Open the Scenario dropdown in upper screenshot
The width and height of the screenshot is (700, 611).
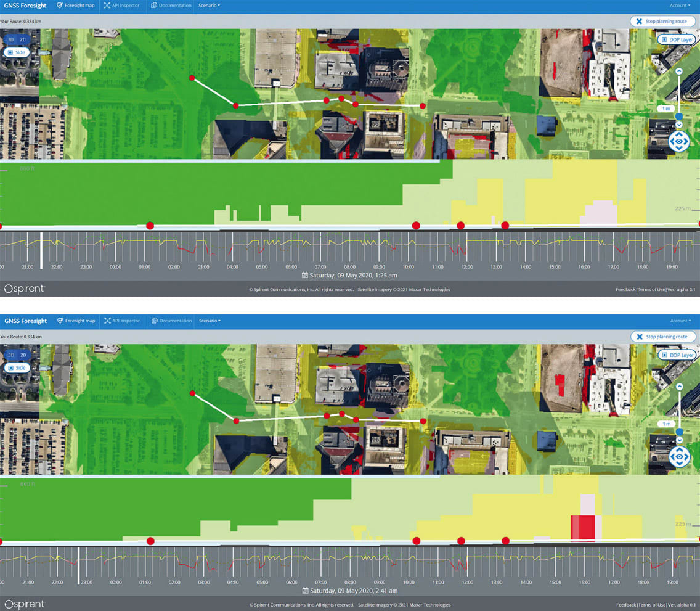[x=210, y=6]
